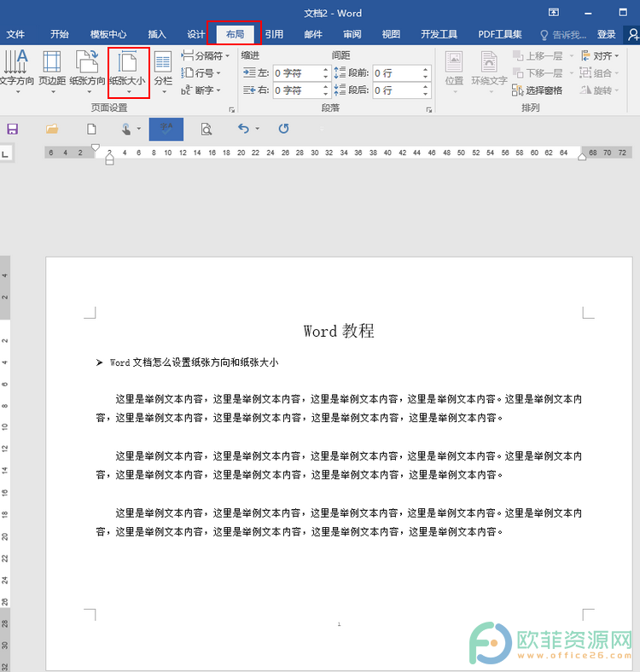
Task: Click the highlighted blue 字A toolbar icon
Action: coord(166,129)
